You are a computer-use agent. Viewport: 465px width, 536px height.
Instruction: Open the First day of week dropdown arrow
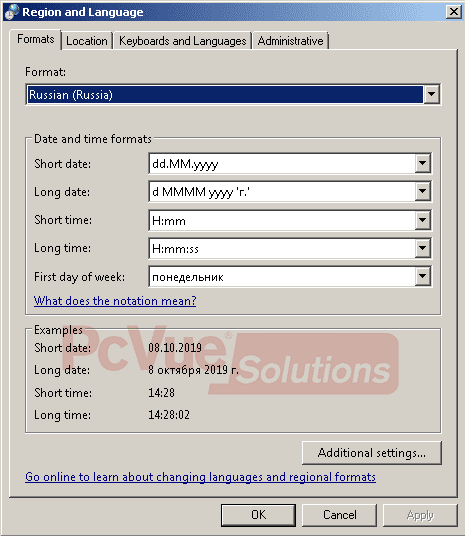click(x=423, y=276)
